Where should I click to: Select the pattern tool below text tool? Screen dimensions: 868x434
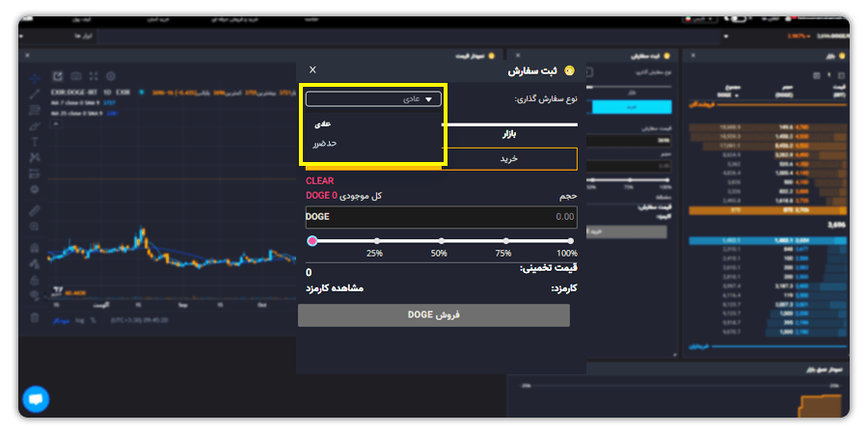[35, 157]
